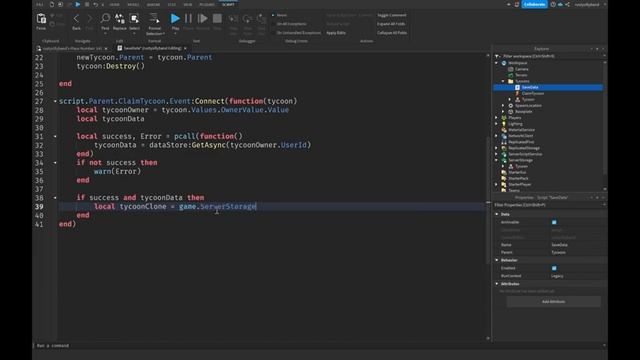Click the Resume icon in the ribbon

(202, 18)
